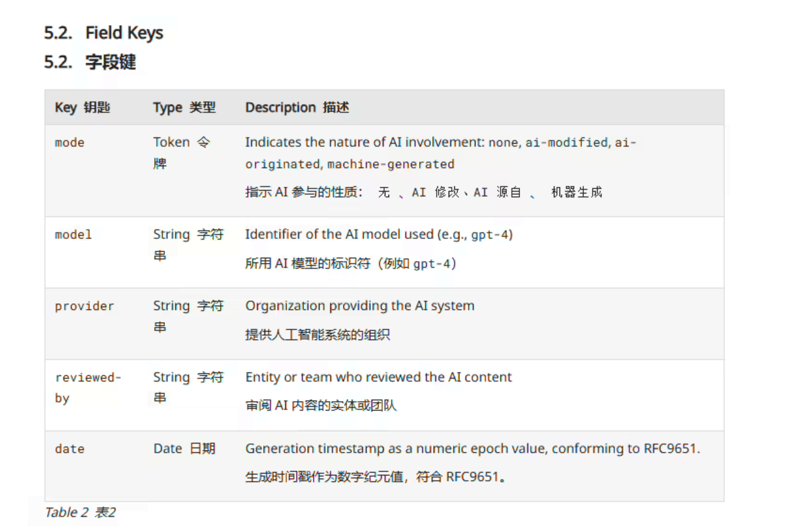Click the "machine-generated" code value
Screen dimensions: 787x532
click(391, 164)
